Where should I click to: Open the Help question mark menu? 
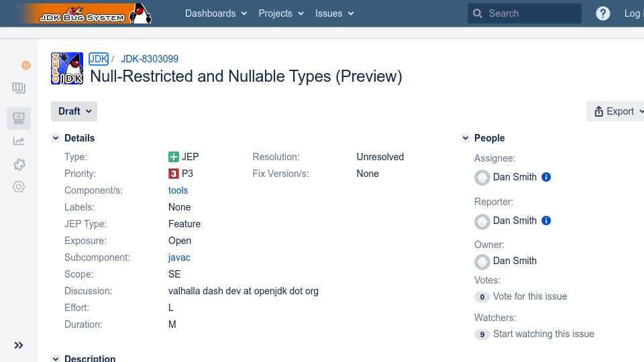click(602, 13)
